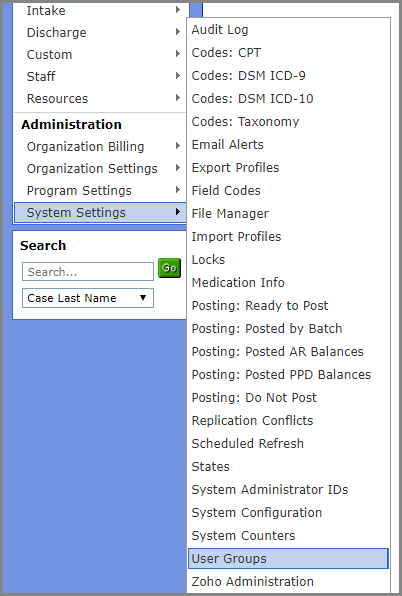402x596 pixels.
Task: Open the File Manager entry
Action: pyautogui.click(x=288, y=214)
